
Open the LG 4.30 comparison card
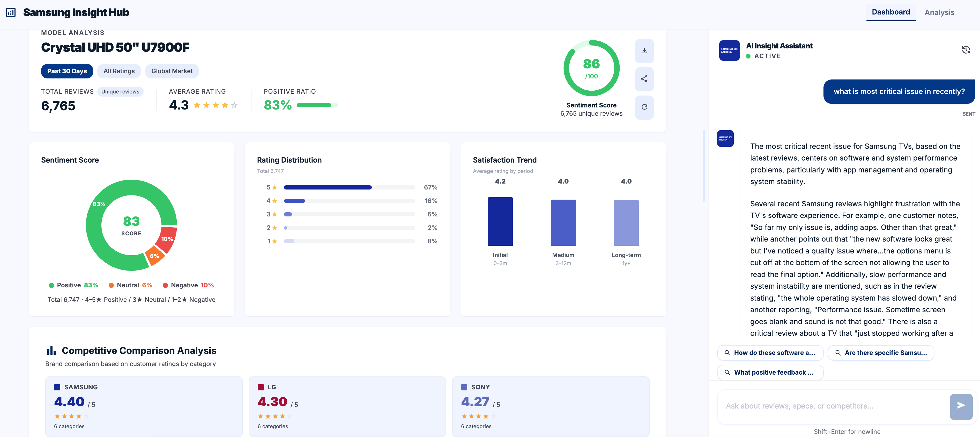pos(347,406)
